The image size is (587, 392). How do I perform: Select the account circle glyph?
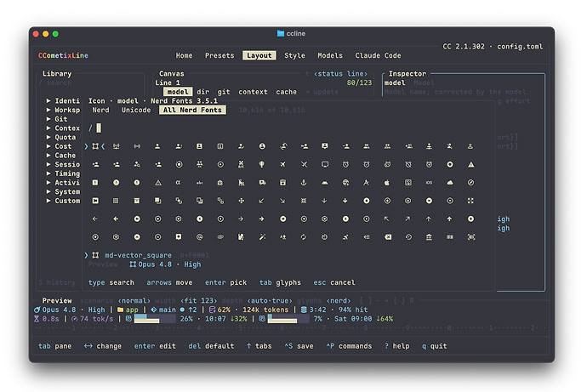pos(262,146)
